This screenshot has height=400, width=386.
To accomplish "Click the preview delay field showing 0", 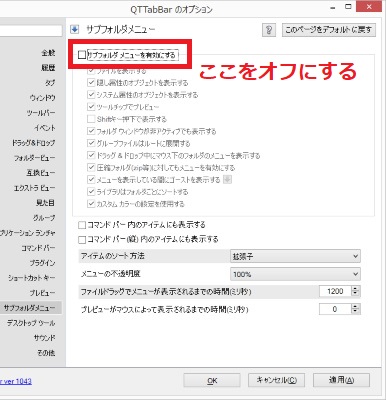I will (x=335, y=309).
